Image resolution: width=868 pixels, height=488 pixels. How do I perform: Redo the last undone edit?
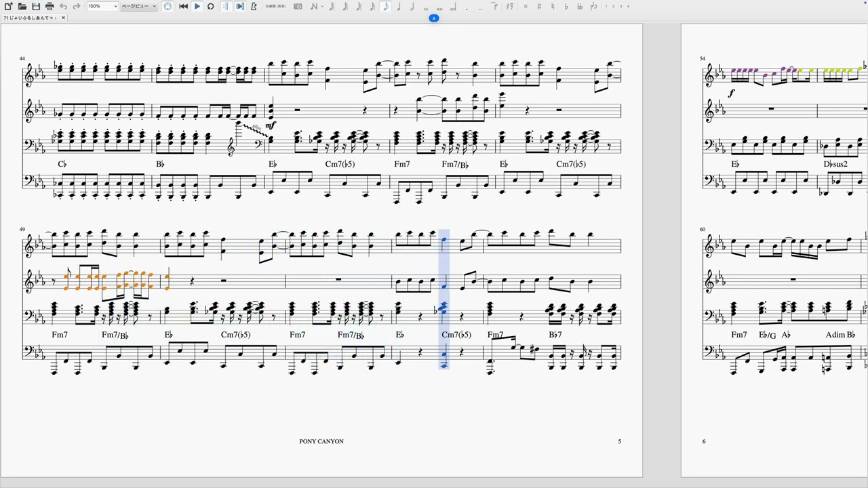77,6
